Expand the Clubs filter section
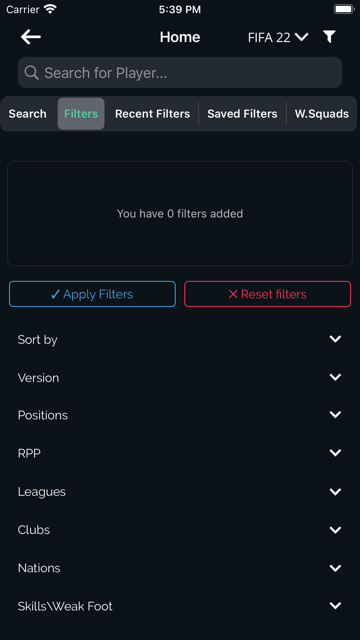The image size is (360, 640). (x=180, y=530)
